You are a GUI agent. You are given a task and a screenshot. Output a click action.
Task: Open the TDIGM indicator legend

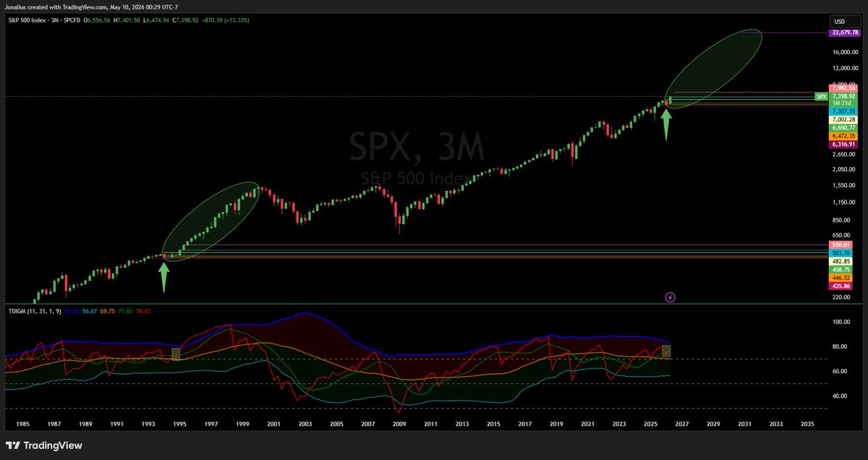tap(34, 310)
